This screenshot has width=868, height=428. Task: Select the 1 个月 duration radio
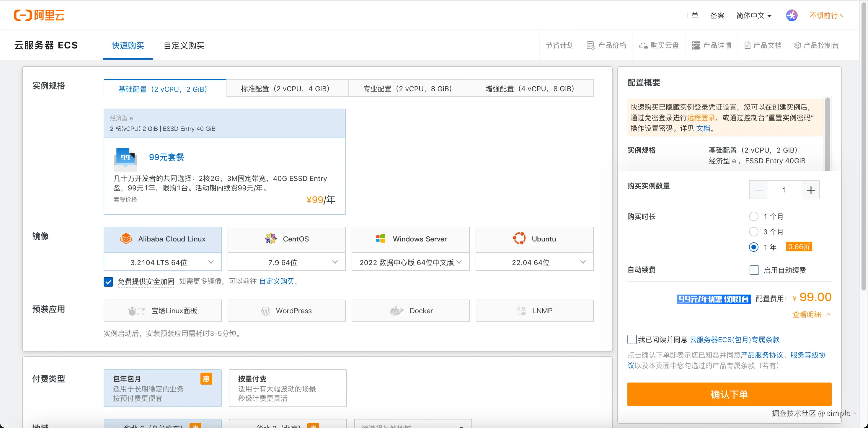click(753, 216)
